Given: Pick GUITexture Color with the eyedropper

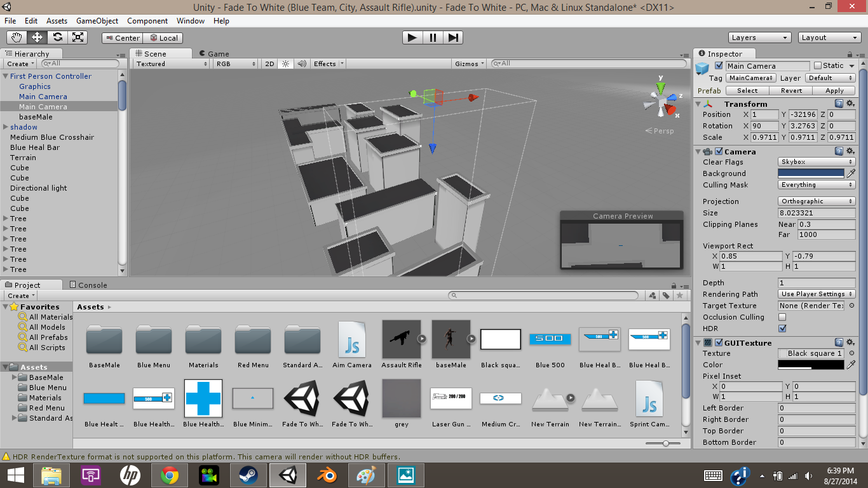Looking at the screenshot, I should pos(851,365).
